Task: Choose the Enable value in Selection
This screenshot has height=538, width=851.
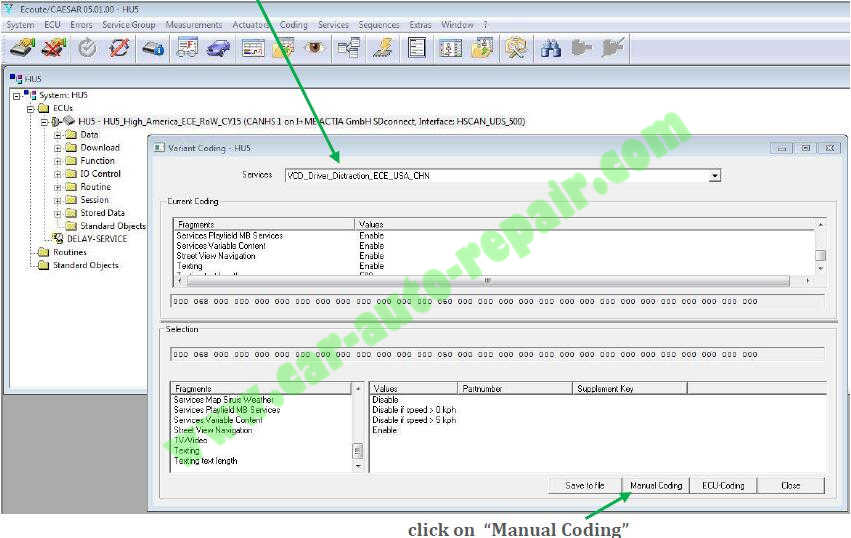Action: point(384,430)
